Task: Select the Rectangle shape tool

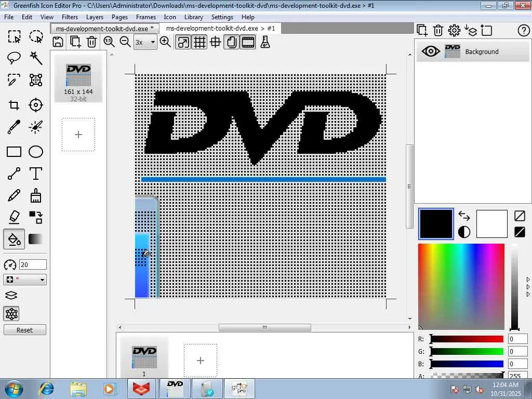Action: [x=14, y=152]
